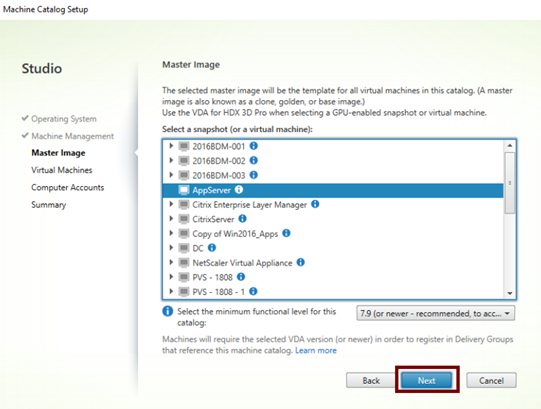Expand the CitrixServer snapshot list
This screenshot has height=409, width=541.
coord(171,218)
